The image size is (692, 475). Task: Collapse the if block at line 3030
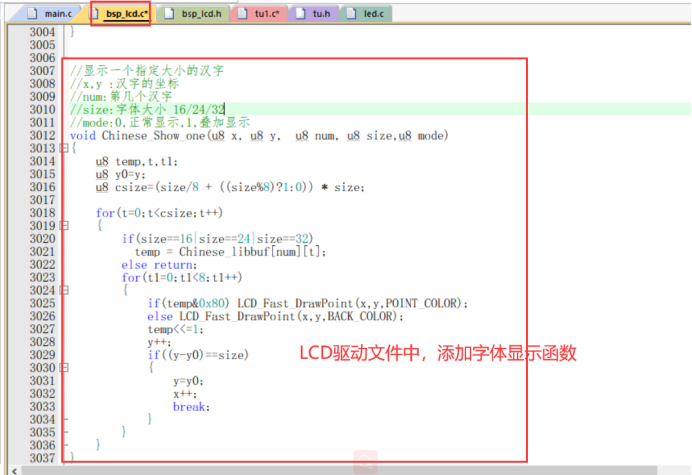point(64,368)
